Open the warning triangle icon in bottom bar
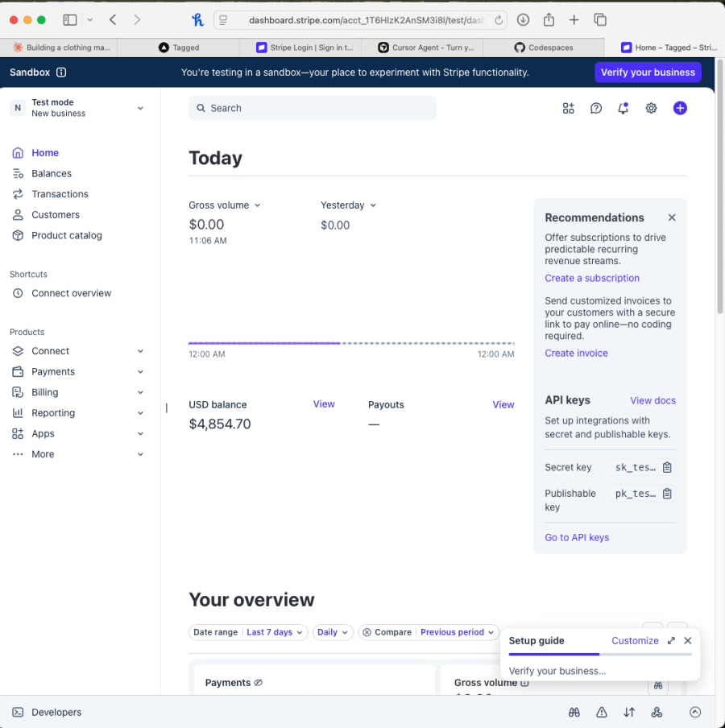 point(602,712)
